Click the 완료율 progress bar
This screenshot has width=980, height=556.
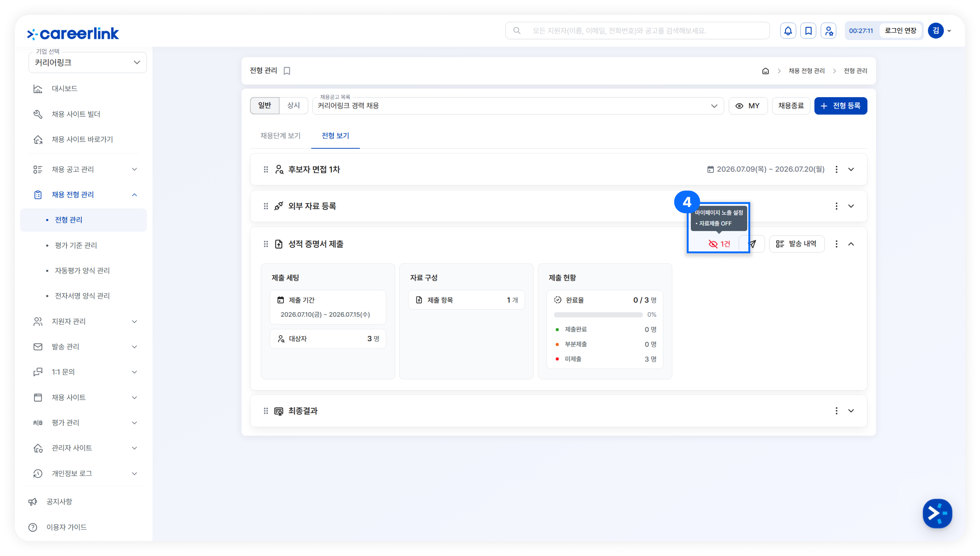coord(598,315)
